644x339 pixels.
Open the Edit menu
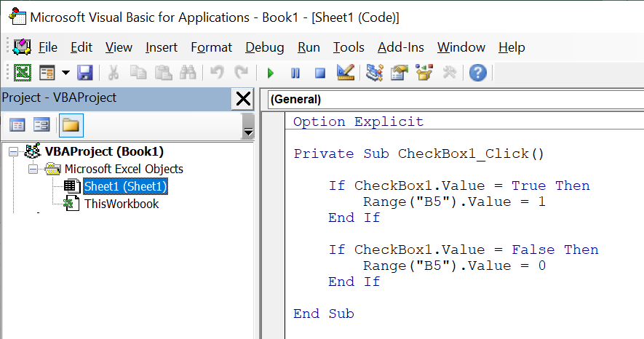(x=82, y=47)
